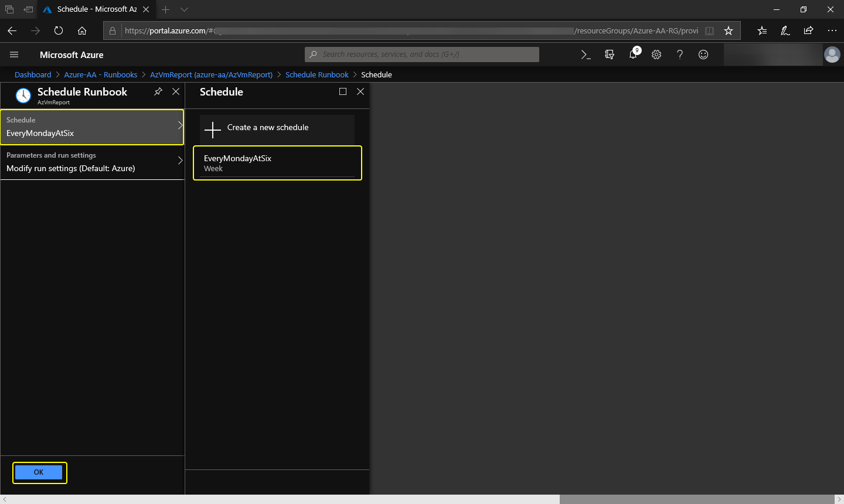Go to Azure-AA - Runbooks breadcrumb

tap(100, 74)
